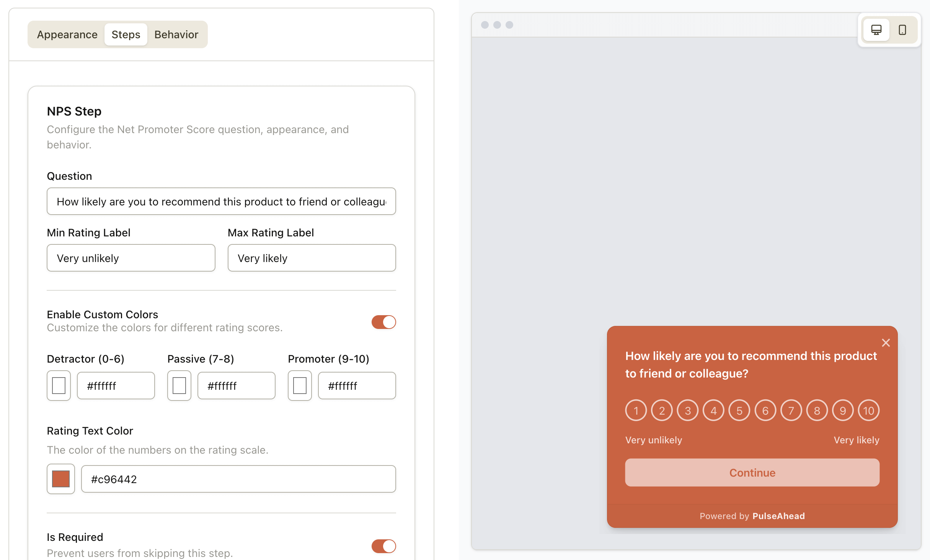Click the Max Rating Label field
930x560 pixels.
tap(312, 258)
